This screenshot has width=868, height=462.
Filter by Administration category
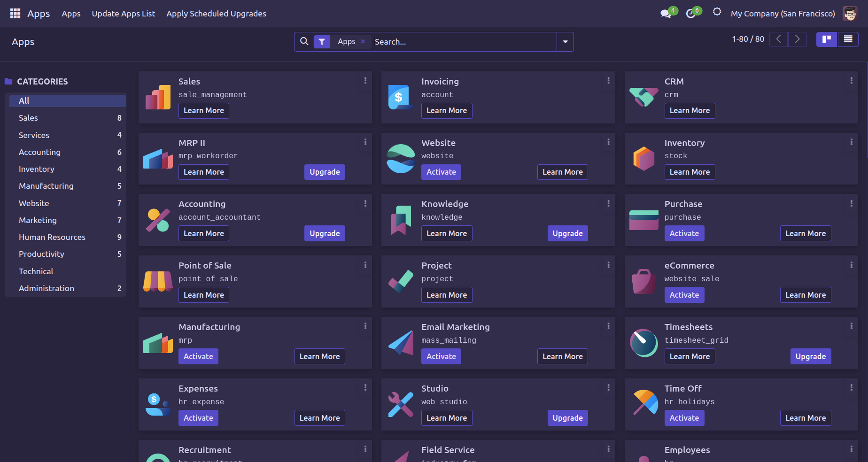coord(68,288)
